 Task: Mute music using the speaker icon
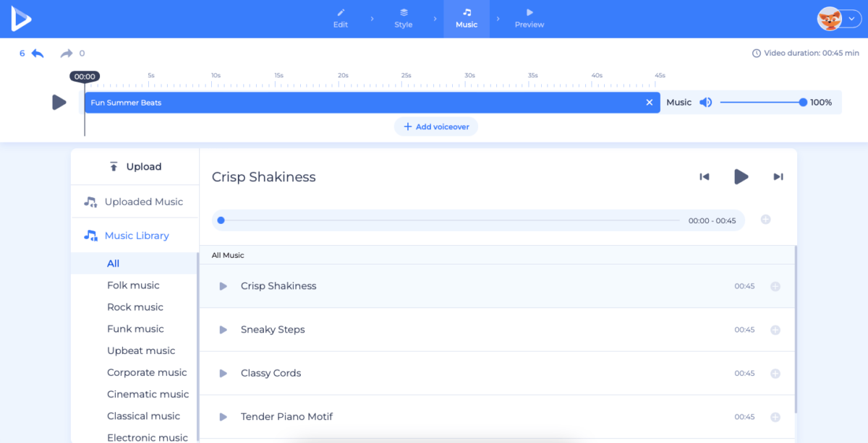(x=705, y=103)
